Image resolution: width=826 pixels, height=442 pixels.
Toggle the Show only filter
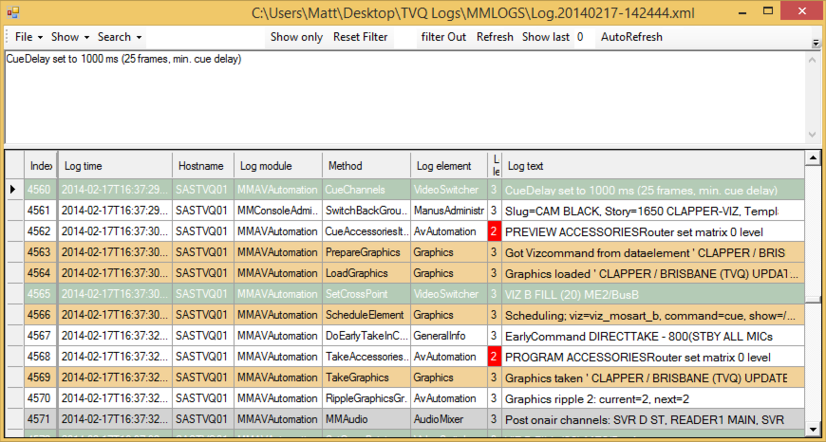click(x=296, y=37)
